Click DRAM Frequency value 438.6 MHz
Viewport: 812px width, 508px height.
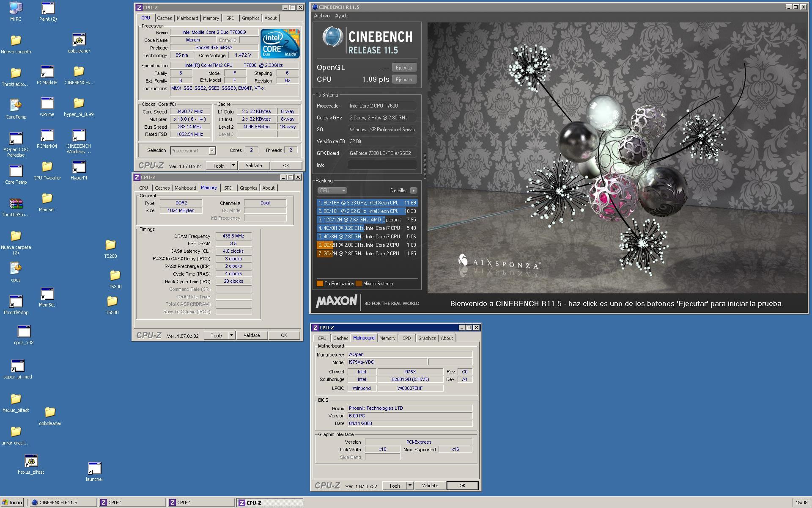pos(233,236)
